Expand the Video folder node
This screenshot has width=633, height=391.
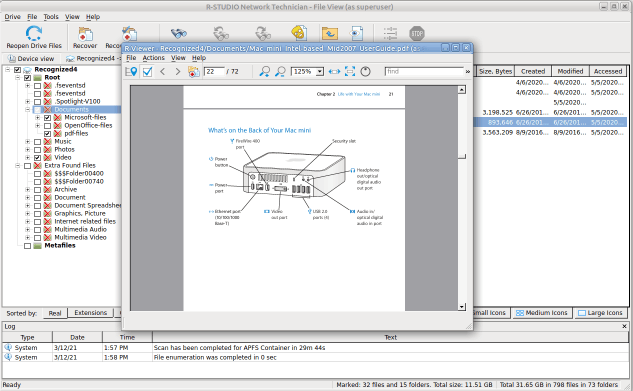tap(27, 157)
